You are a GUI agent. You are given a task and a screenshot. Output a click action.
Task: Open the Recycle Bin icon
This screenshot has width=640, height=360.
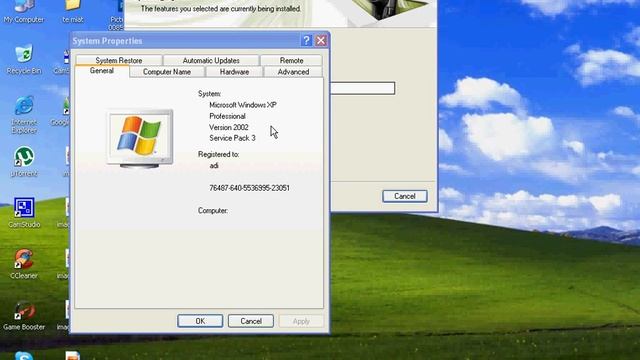[x=24, y=59]
